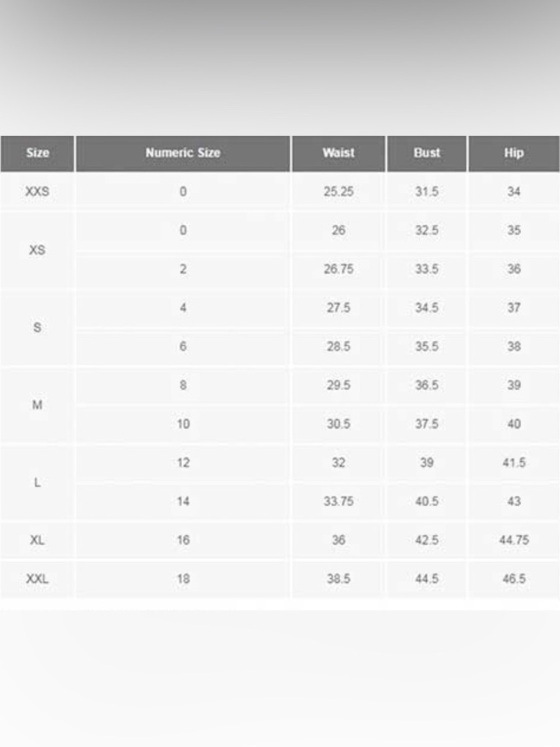
Task: Select numeric size 16 cell
Action: click(x=183, y=540)
